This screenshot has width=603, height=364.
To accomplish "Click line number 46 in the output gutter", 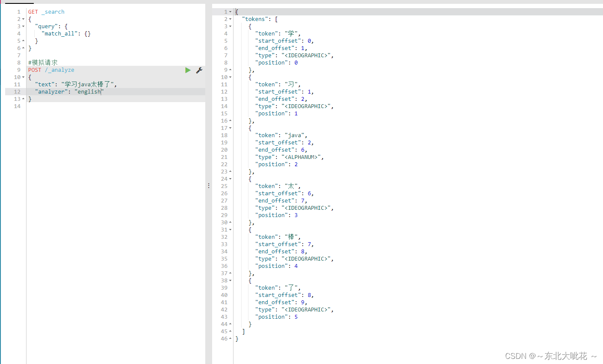I will [x=224, y=339].
